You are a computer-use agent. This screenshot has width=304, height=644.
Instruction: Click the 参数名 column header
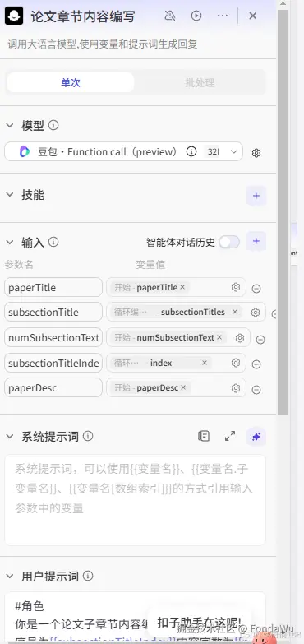point(19,265)
